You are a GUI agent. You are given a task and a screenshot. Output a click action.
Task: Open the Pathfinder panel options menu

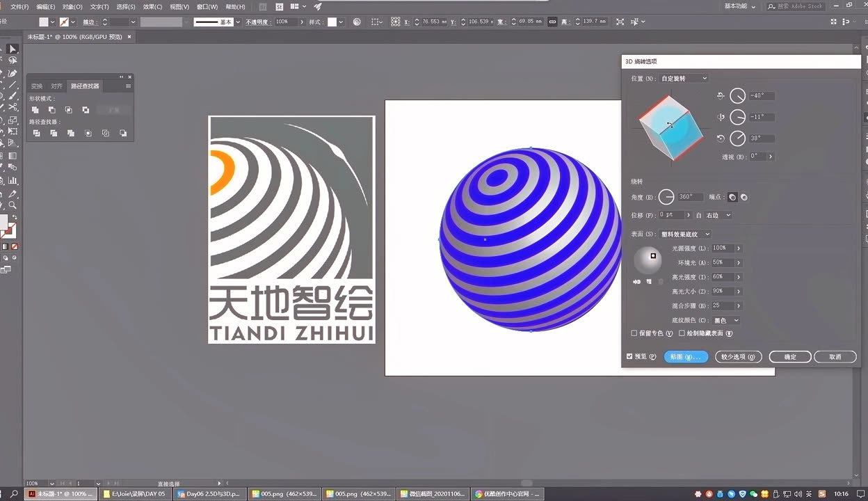tap(128, 86)
